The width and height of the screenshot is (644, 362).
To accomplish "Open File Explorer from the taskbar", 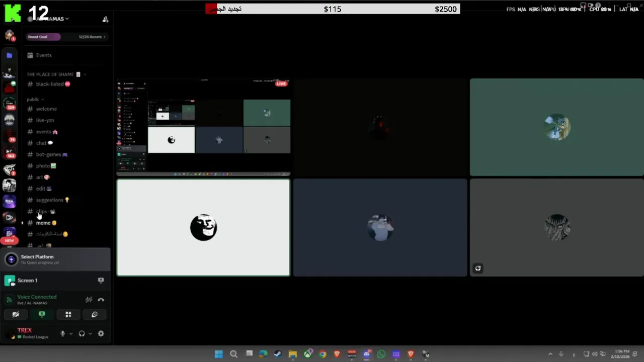I will point(292,354).
